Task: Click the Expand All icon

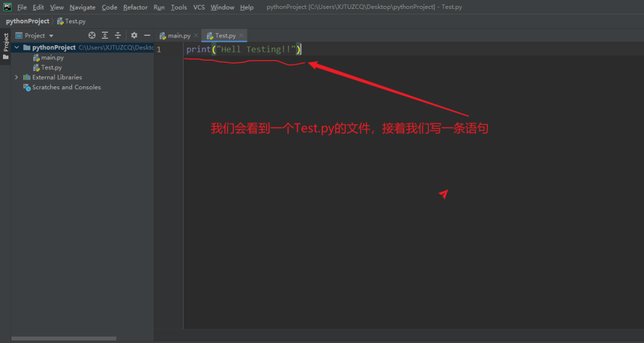Action: [x=105, y=35]
